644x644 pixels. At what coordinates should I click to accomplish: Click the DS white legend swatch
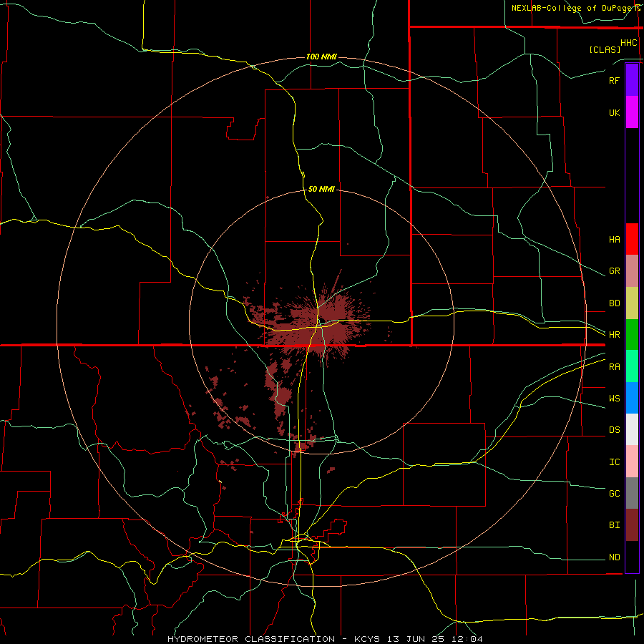(x=632, y=429)
